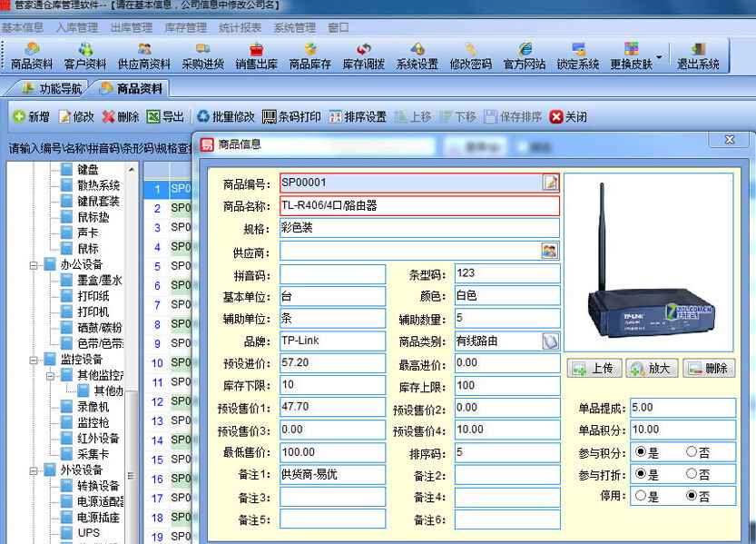Collapse the 其他监控 tree node

50,376
